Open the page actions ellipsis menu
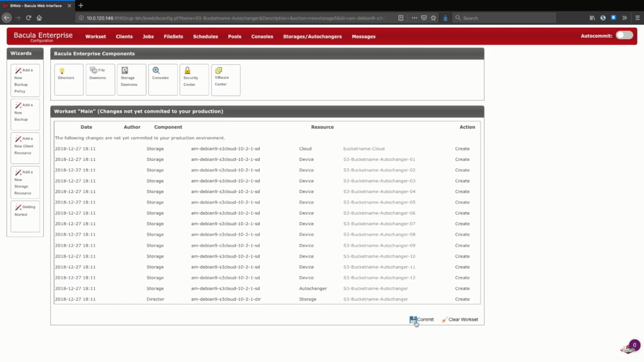Image resolution: width=644 pixels, height=362 pixels. point(415,18)
